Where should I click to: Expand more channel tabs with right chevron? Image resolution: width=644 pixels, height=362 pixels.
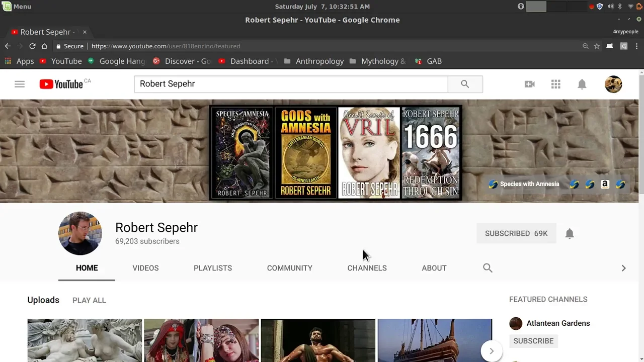point(623,268)
